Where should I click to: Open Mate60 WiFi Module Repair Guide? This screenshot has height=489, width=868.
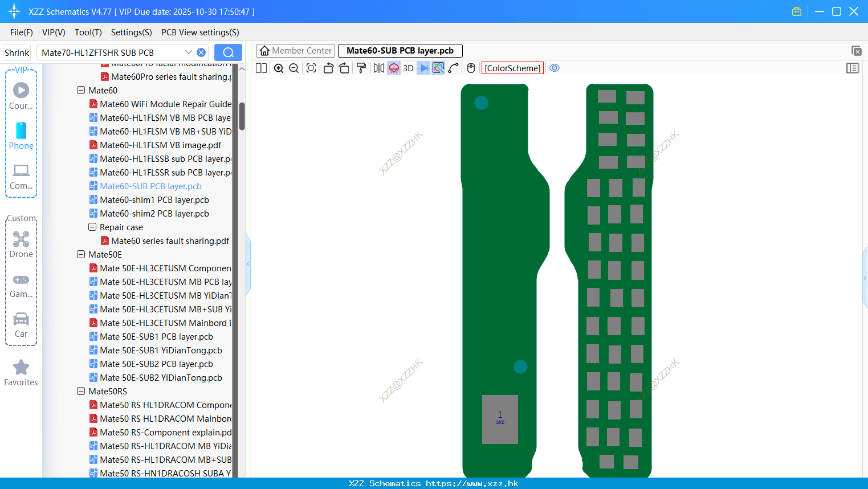click(x=161, y=104)
